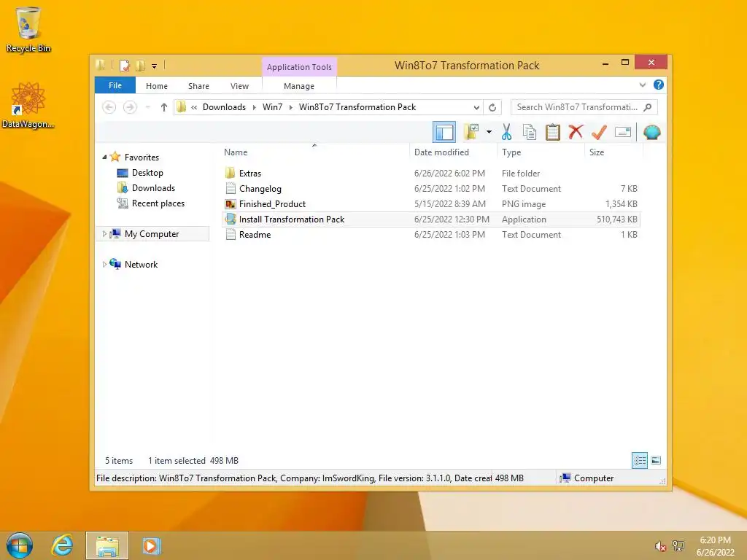Viewport: 747px width, 560px height.
Task: Switch to the View ribbon tab
Action: pyautogui.click(x=239, y=86)
